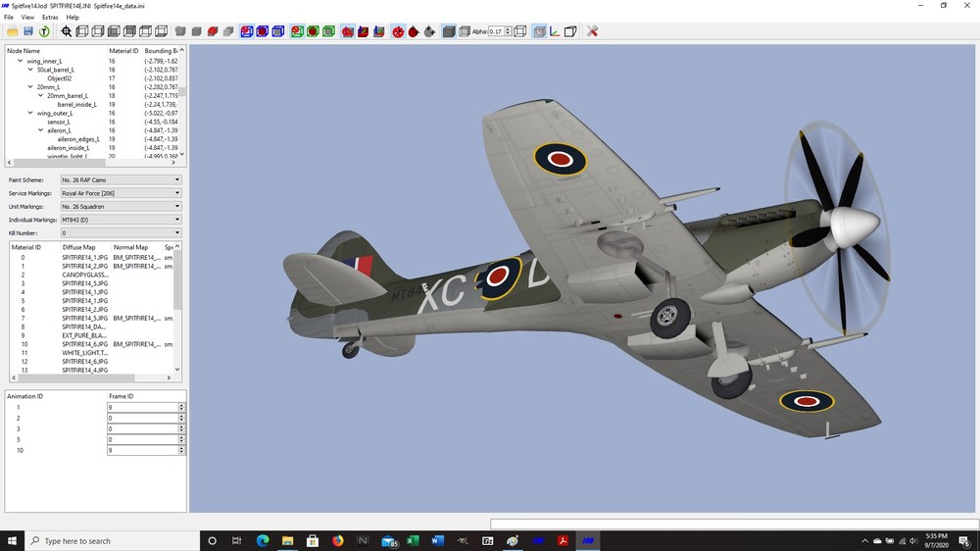Click the red-blue multicolor cube icon
980x551 pixels.
tap(364, 31)
